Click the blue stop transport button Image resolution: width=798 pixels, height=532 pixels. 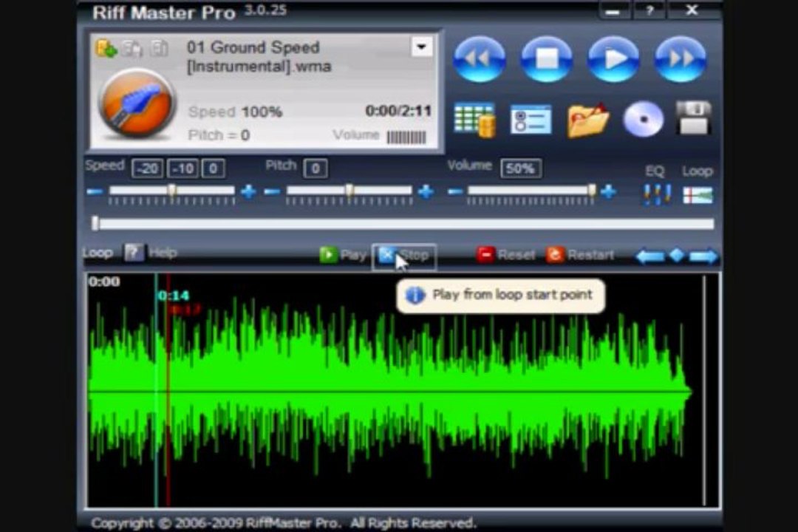pos(546,59)
